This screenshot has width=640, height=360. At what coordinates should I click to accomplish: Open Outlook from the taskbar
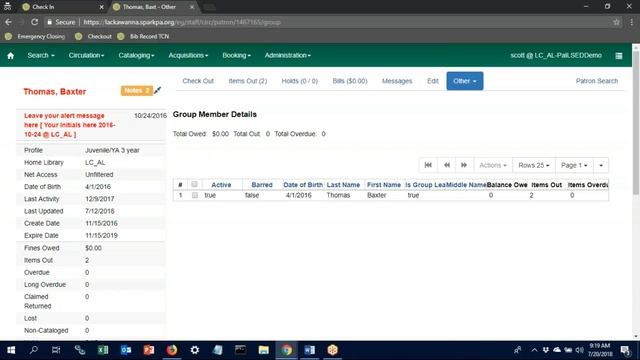coord(126,350)
